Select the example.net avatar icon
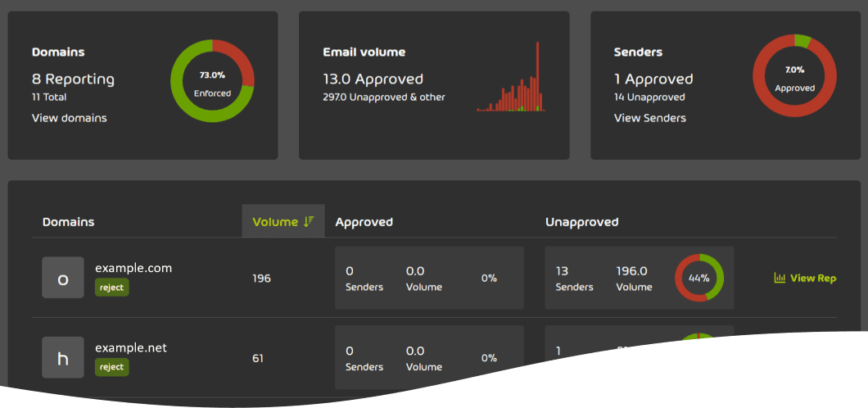The height and width of the screenshot is (408, 868). point(63,358)
